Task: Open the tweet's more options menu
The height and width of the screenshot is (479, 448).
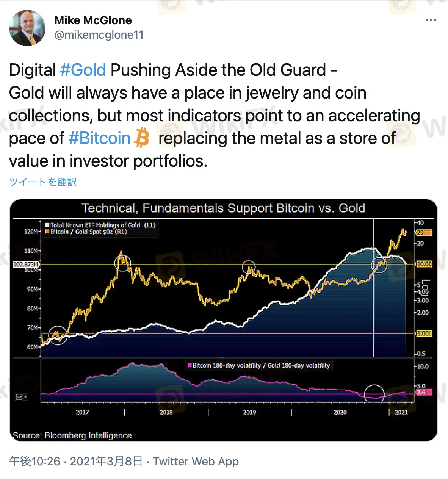Action: [x=431, y=20]
